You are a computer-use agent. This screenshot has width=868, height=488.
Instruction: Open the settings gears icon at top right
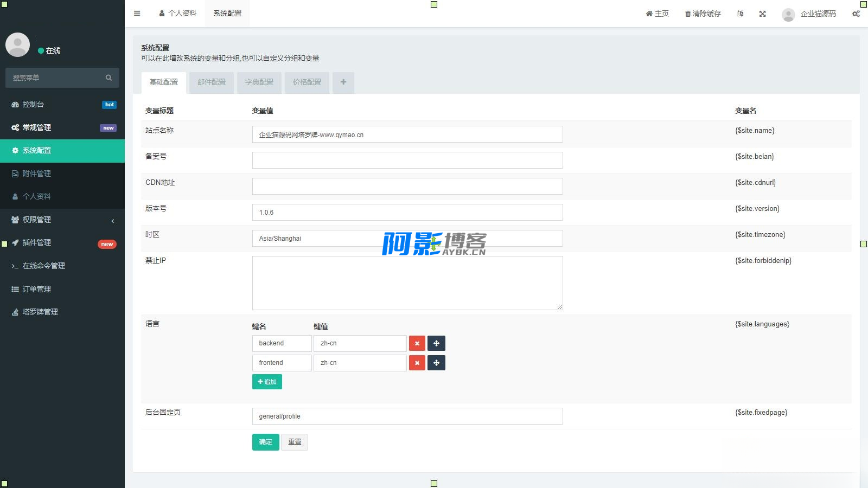[x=856, y=14]
